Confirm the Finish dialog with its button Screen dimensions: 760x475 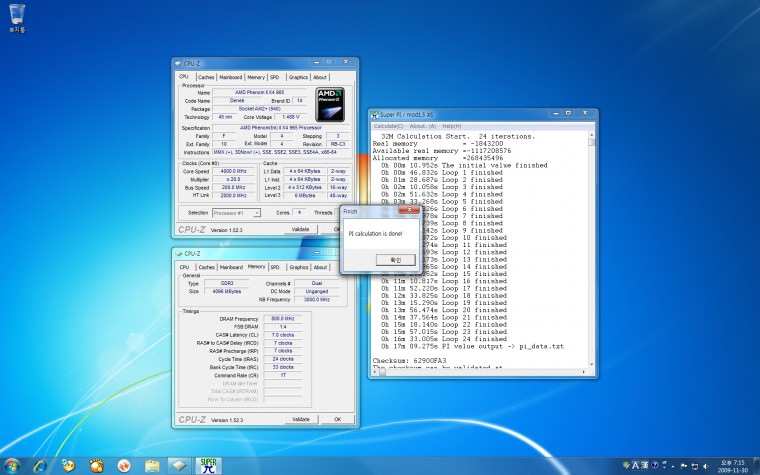[396, 260]
